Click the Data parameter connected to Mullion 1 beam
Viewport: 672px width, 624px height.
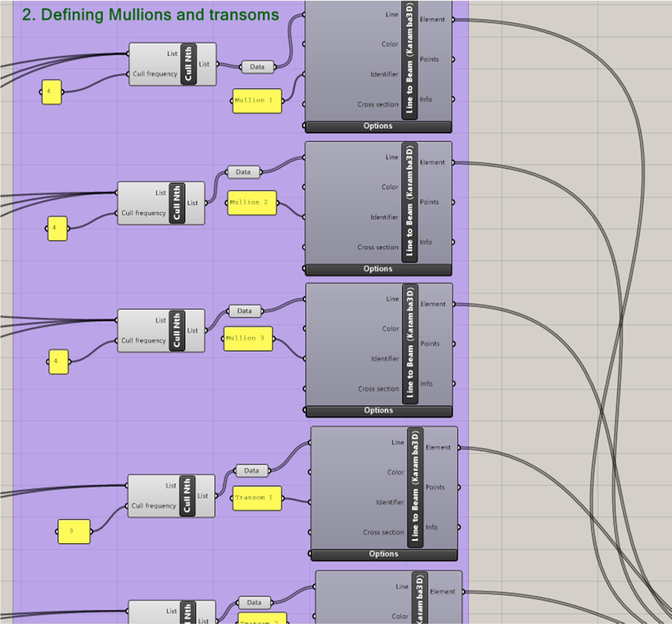[257, 67]
